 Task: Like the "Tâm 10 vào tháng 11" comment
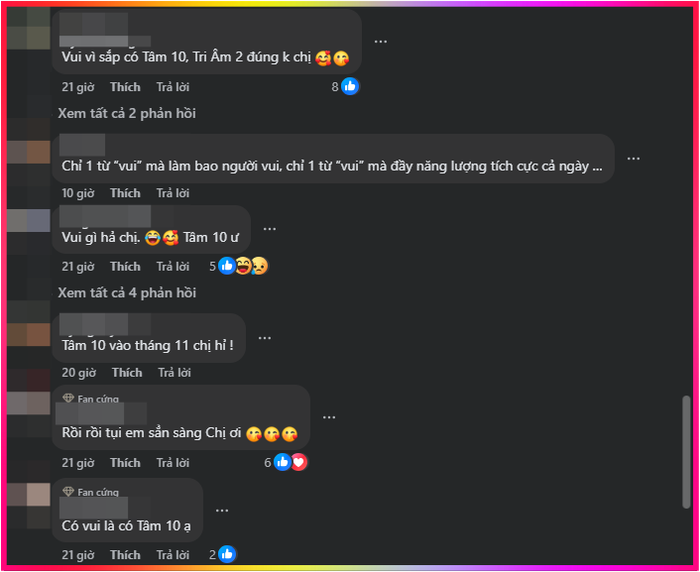click(127, 373)
